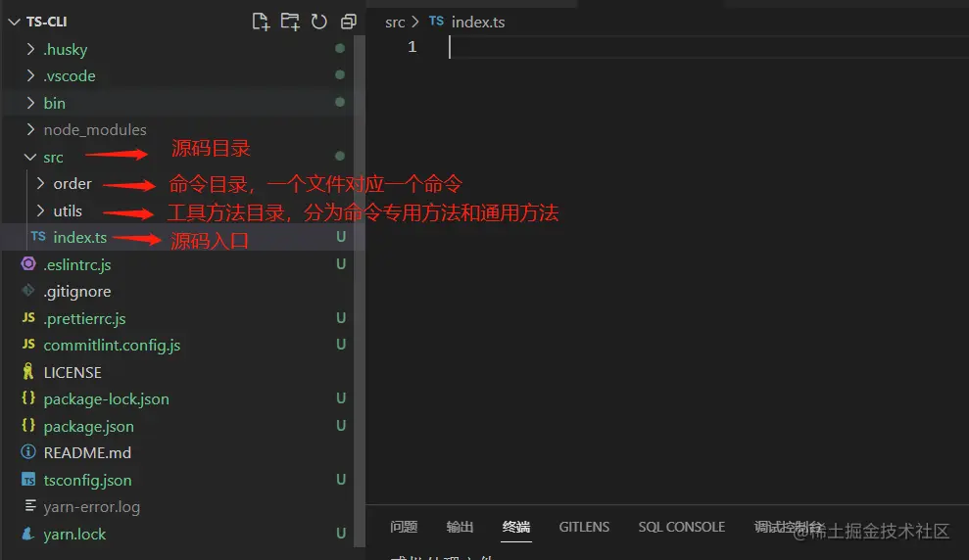Screen dimensions: 969x560
Task: Collapse the TS-CLI project root chevron
Action: (15, 22)
